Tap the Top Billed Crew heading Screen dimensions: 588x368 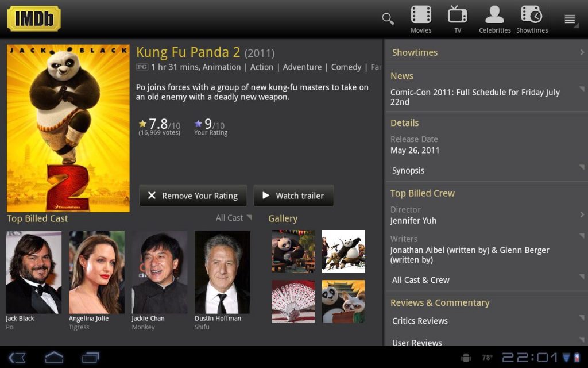click(x=422, y=193)
